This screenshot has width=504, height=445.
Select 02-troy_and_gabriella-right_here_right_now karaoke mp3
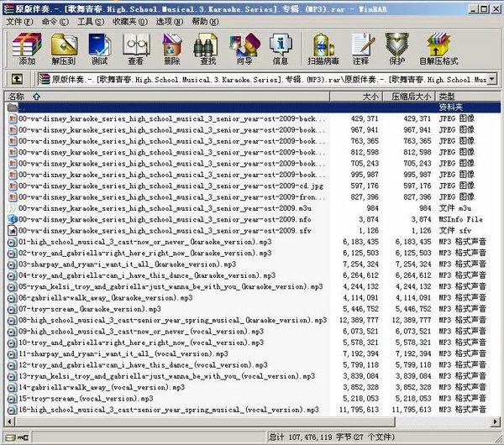(x=145, y=254)
